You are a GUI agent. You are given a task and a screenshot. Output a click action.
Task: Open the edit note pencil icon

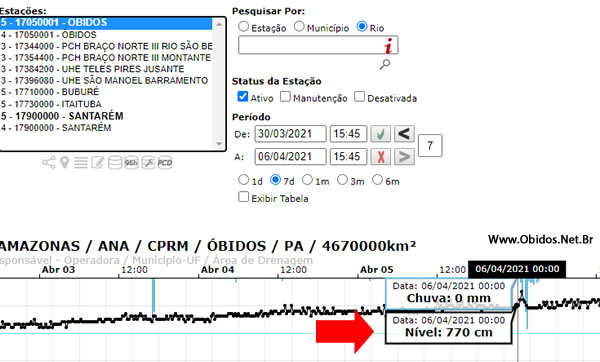[98, 163]
